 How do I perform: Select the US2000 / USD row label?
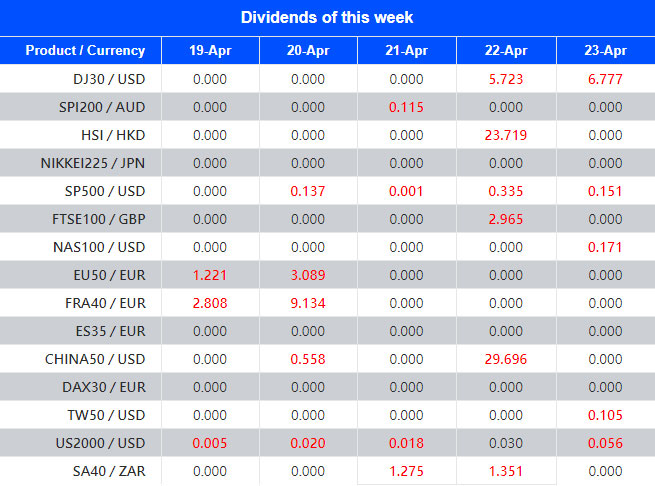(102, 443)
